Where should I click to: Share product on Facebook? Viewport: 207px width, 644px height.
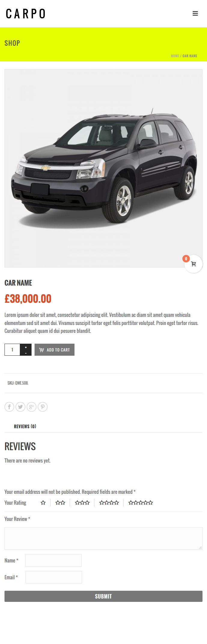pyautogui.click(x=9, y=407)
